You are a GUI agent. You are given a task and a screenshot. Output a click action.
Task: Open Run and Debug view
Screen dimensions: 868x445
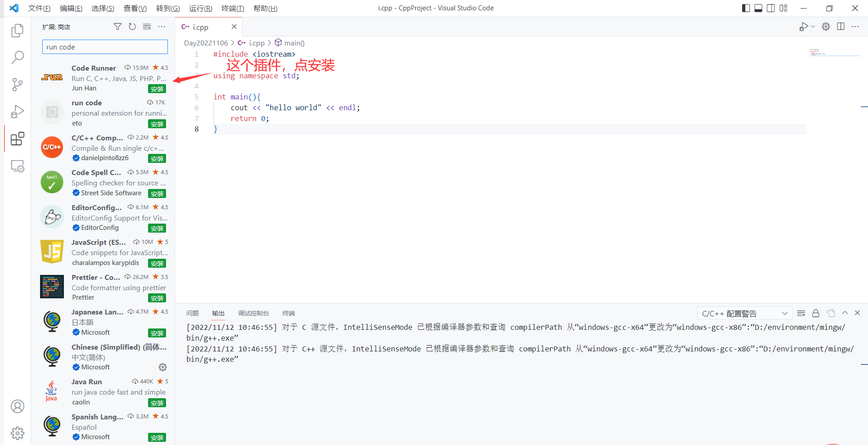tap(17, 112)
